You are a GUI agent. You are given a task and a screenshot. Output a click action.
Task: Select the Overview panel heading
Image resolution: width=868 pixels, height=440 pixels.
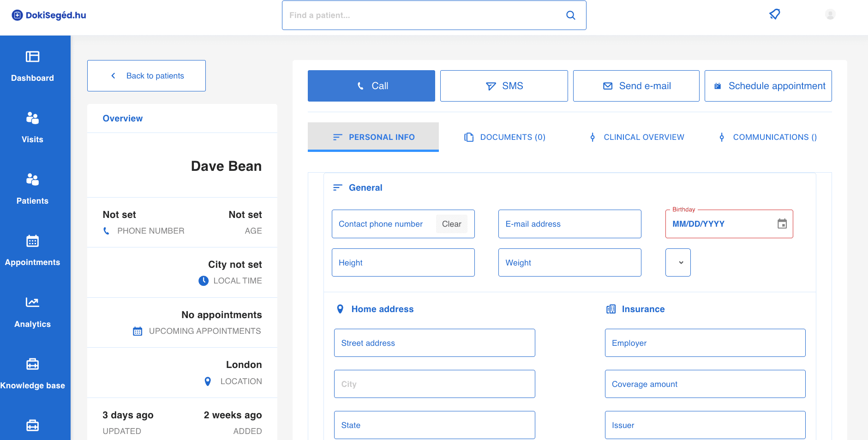[x=123, y=118]
